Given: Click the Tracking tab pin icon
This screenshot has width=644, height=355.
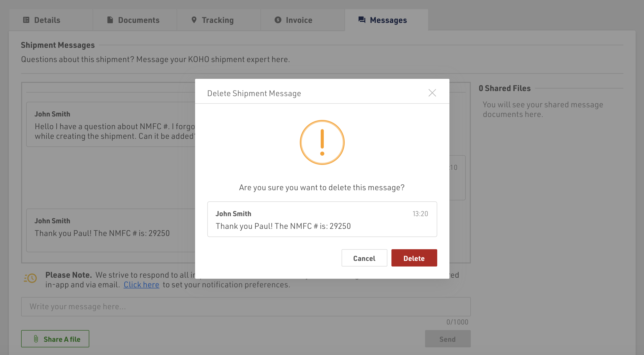Looking at the screenshot, I should pyautogui.click(x=194, y=20).
